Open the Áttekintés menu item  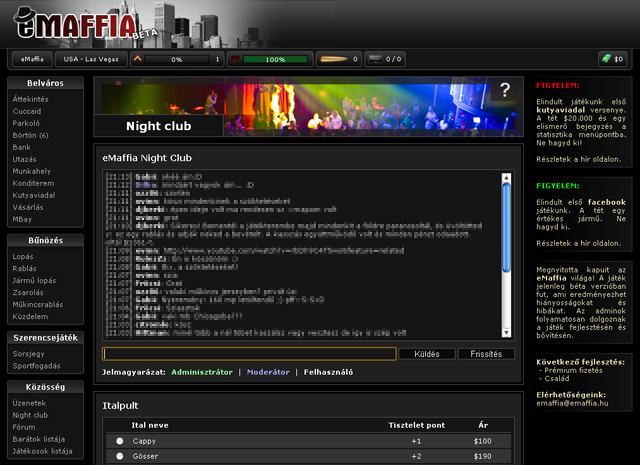(x=32, y=101)
